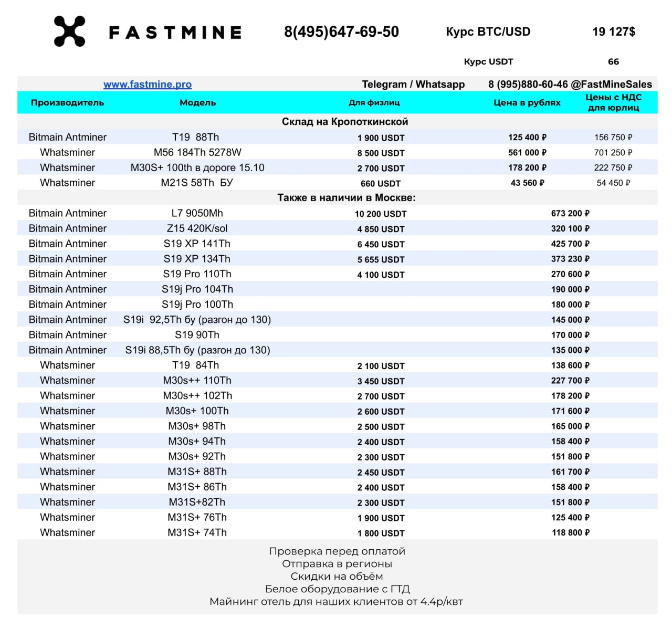Click the S19 Pro 110Th model cell

pyautogui.click(x=197, y=274)
